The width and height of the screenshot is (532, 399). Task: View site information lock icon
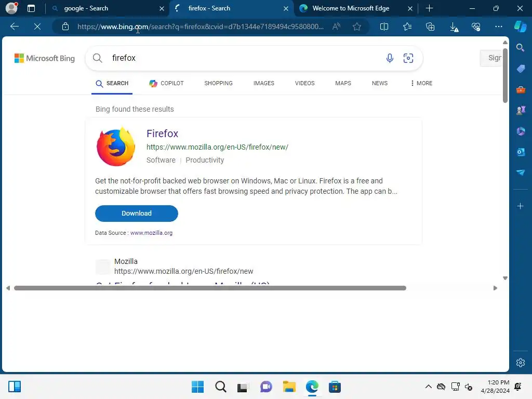click(65, 26)
